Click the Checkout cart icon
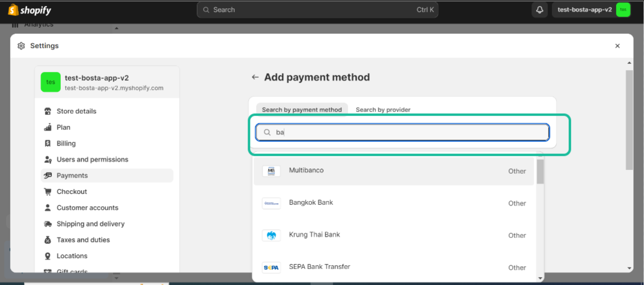 pos(48,191)
